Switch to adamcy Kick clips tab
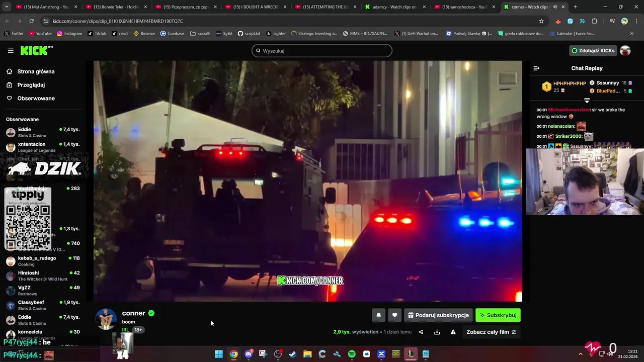This screenshot has width=644, height=362. pyautogui.click(x=395, y=7)
